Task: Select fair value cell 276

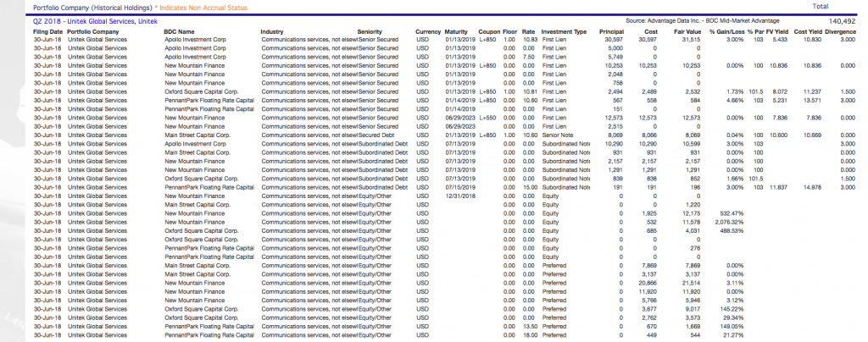Action: click(x=697, y=247)
